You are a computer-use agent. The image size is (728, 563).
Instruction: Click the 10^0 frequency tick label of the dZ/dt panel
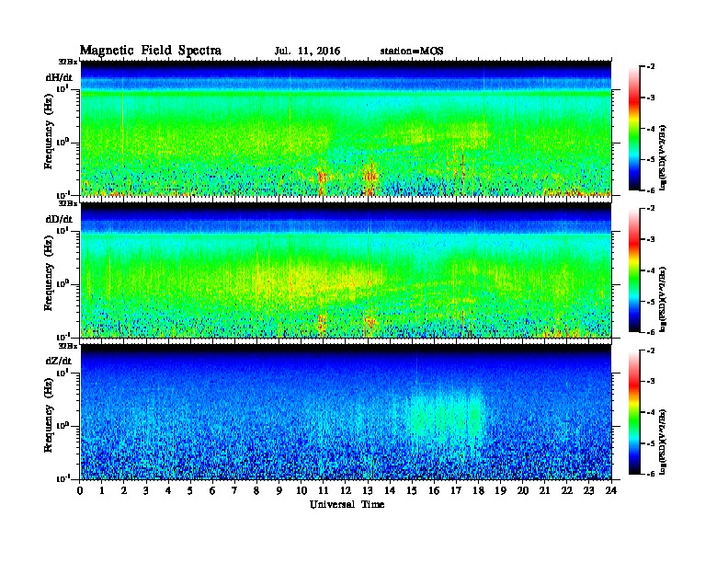point(63,426)
